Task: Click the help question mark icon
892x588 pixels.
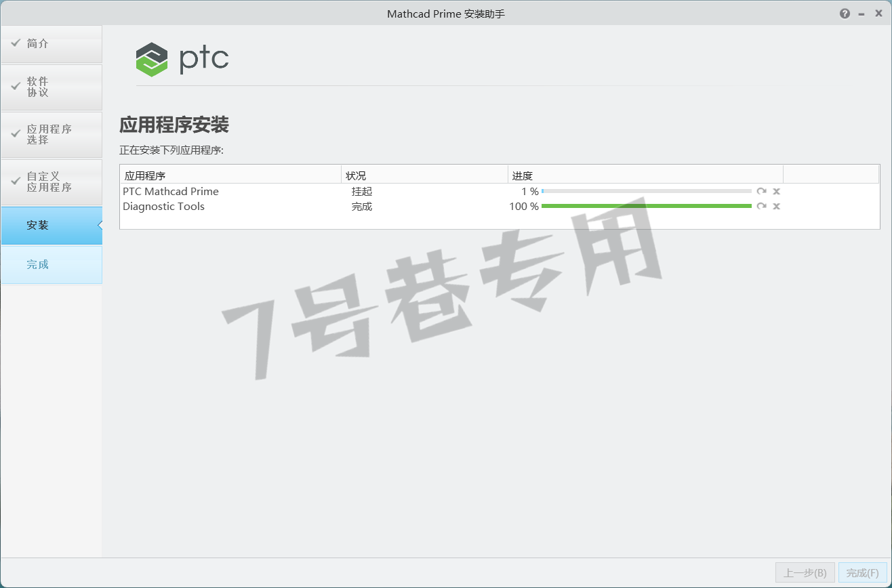Action: tap(845, 14)
